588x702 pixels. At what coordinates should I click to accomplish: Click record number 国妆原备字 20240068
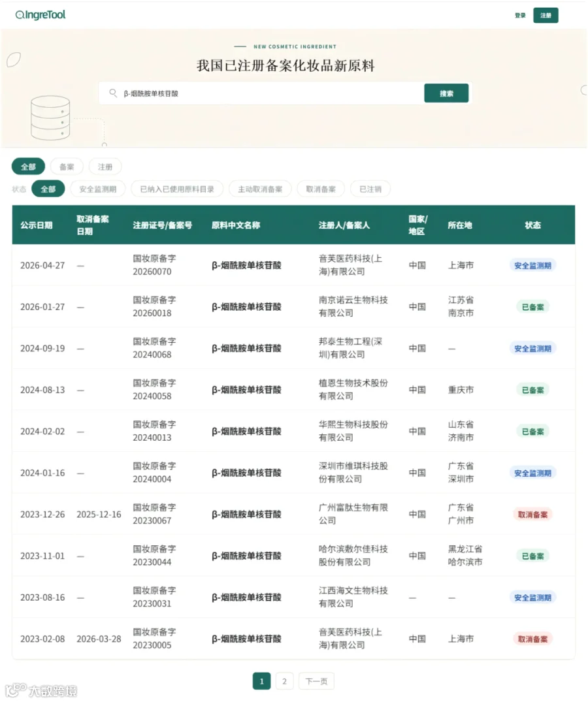154,348
